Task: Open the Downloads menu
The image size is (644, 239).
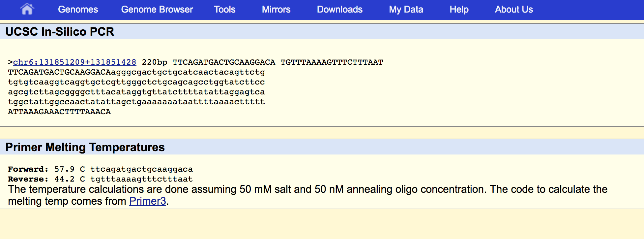Action: (339, 9)
